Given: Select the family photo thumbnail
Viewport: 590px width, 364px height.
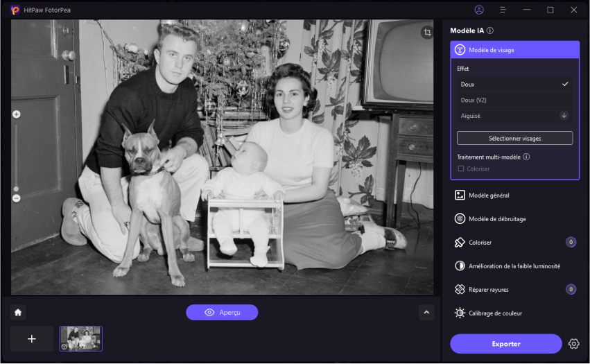Looking at the screenshot, I should (x=80, y=339).
